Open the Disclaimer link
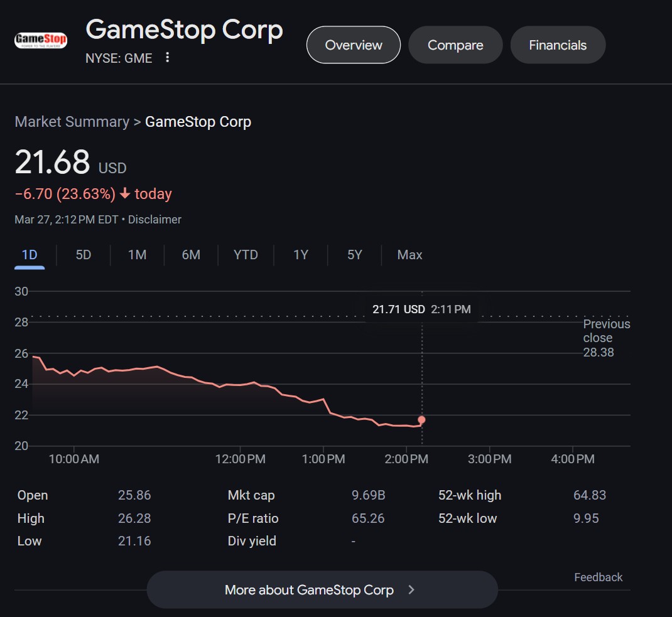This screenshot has width=672, height=617. point(154,219)
